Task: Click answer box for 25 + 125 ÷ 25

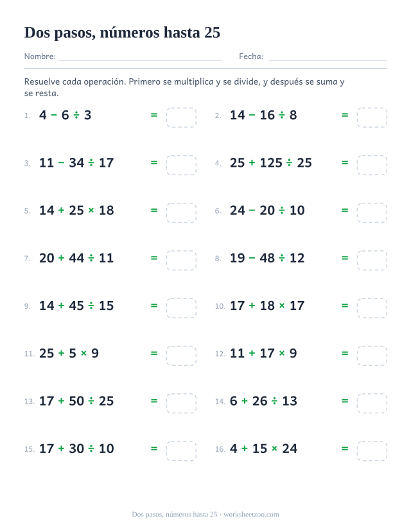Action: [x=372, y=165]
